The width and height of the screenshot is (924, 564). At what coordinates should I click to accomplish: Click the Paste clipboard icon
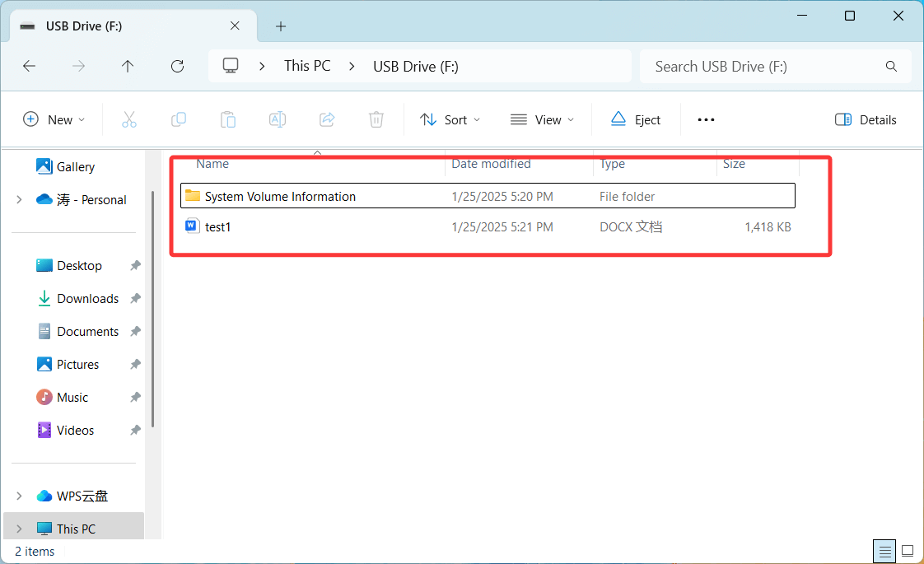(x=228, y=119)
